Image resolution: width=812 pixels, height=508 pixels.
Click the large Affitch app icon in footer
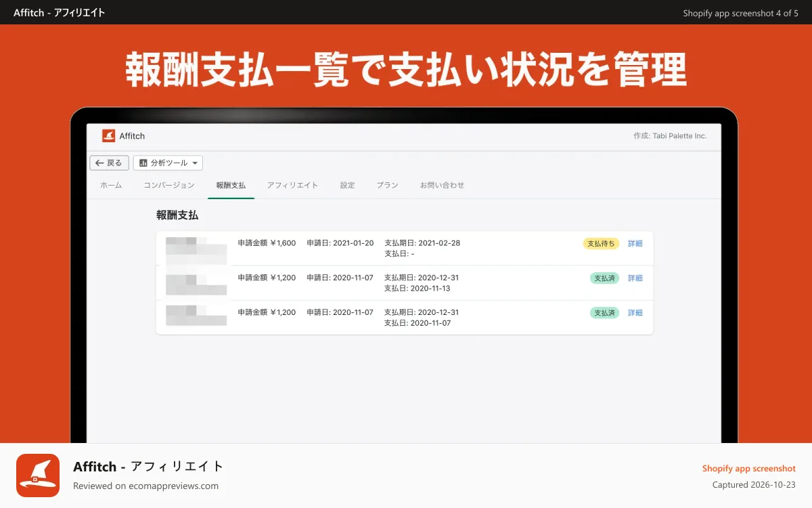(x=38, y=475)
